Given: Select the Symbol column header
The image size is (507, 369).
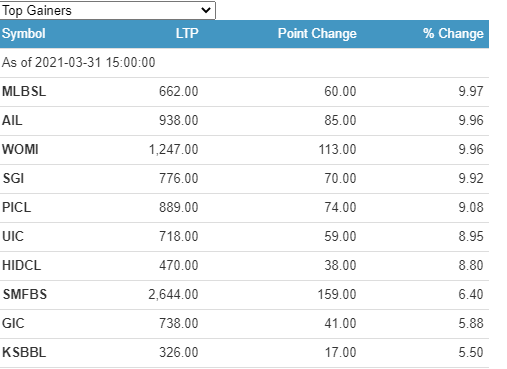Looking at the screenshot, I should tap(24, 34).
